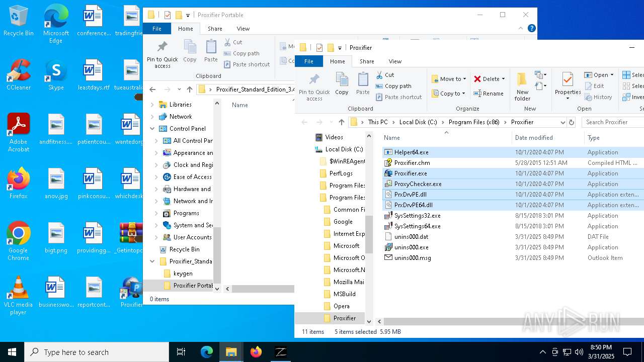The width and height of the screenshot is (644, 362).
Task: Click Copy icon in Proxifier window ribbon
Action: (342, 83)
